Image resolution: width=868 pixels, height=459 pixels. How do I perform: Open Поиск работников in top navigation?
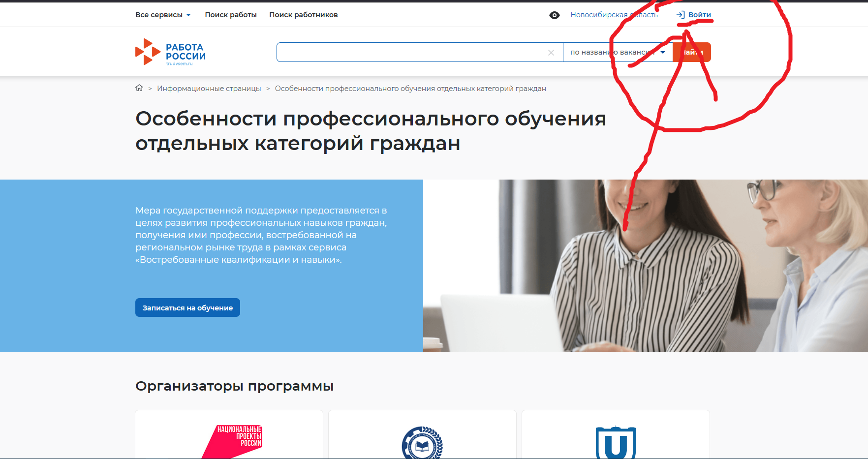point(303,15)
